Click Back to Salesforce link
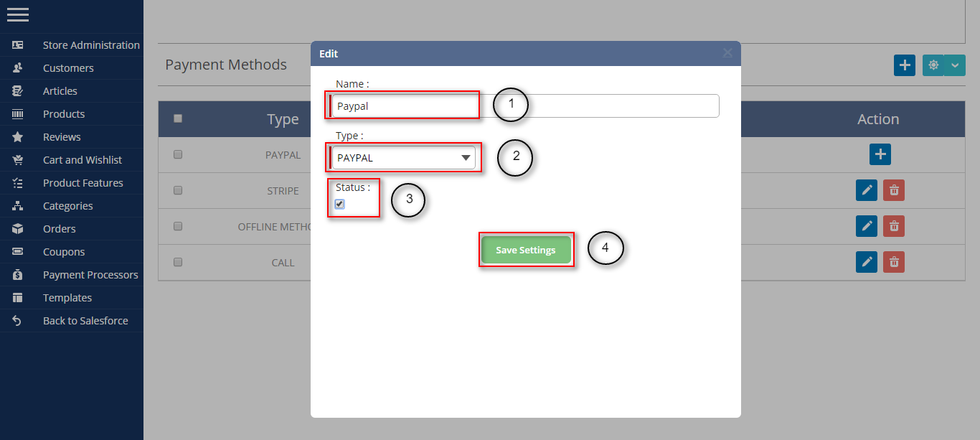 pos(85,321)
